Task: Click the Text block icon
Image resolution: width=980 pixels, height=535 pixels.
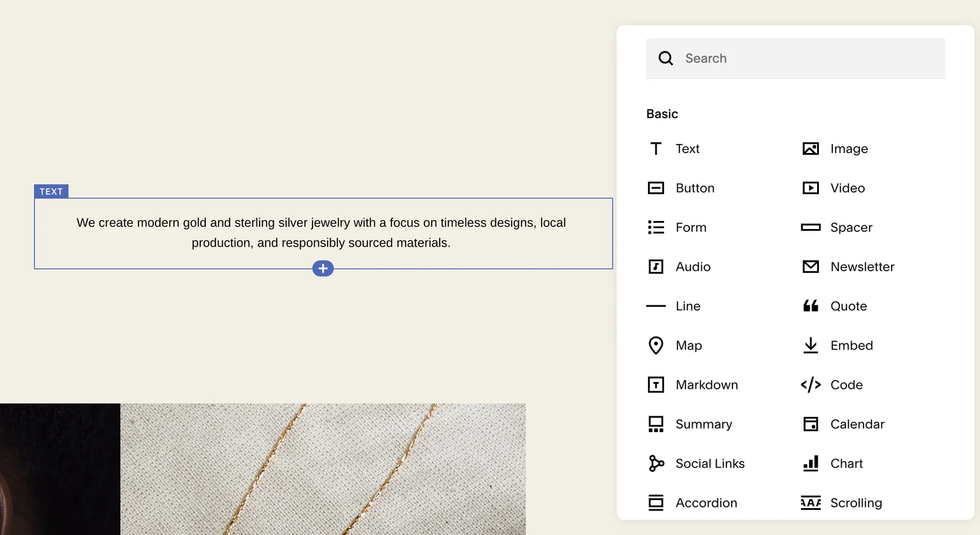Action: (x=656, y=149)
